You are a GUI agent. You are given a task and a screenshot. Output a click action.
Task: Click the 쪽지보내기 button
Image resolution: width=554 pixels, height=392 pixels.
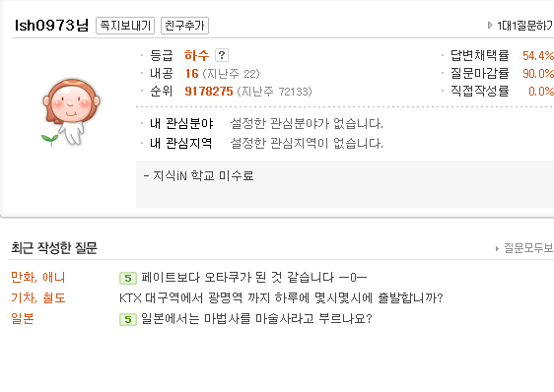[125, 26]
